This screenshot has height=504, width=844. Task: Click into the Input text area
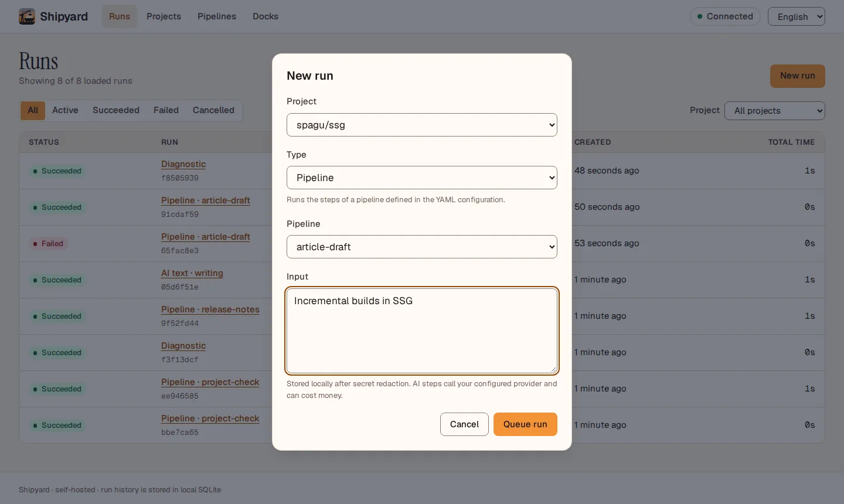pyautogui.click(x=422, y=331)
